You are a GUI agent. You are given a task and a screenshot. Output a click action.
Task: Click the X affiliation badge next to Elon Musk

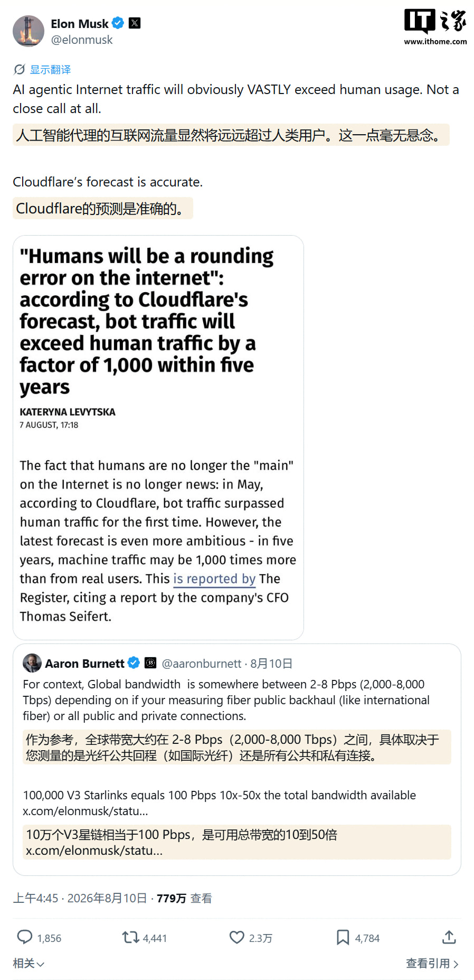[135, 23]
